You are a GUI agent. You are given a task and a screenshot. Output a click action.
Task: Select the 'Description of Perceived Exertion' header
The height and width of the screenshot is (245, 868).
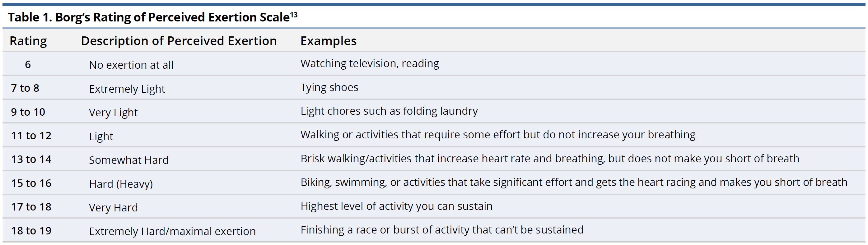tap(179, 41)
